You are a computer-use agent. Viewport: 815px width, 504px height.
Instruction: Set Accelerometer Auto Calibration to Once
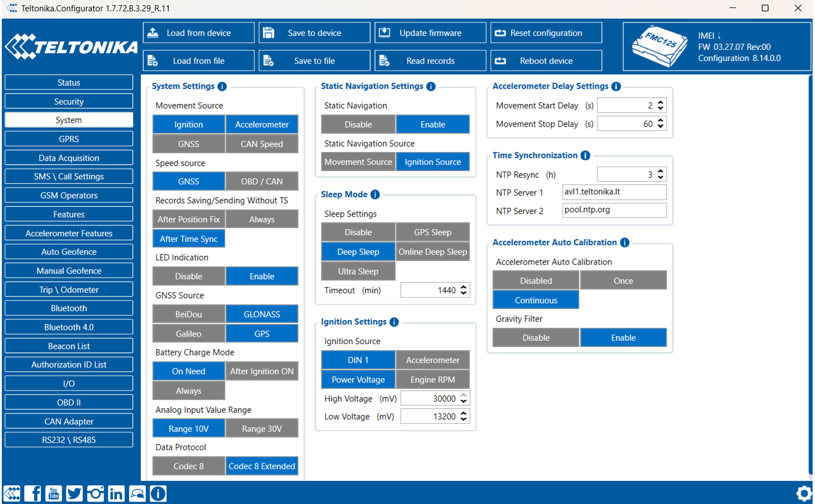click(623, 281)
